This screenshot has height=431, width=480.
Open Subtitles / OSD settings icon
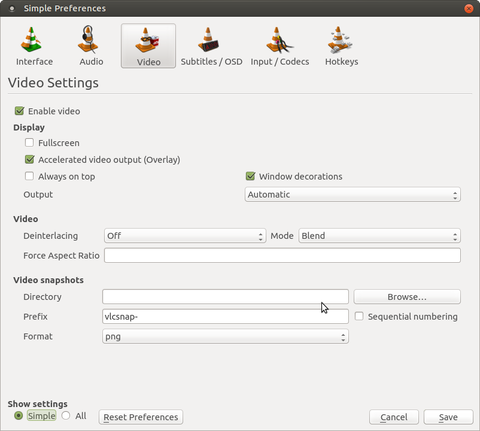208,40
